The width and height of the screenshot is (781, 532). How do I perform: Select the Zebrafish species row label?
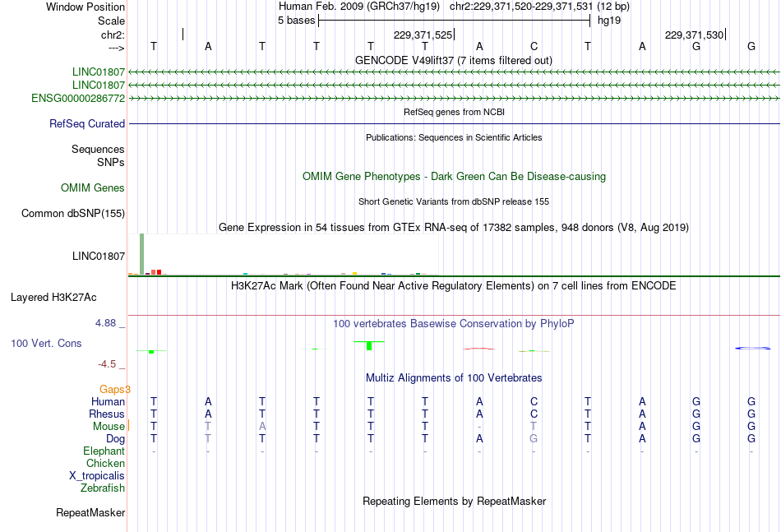pos(103,488)
